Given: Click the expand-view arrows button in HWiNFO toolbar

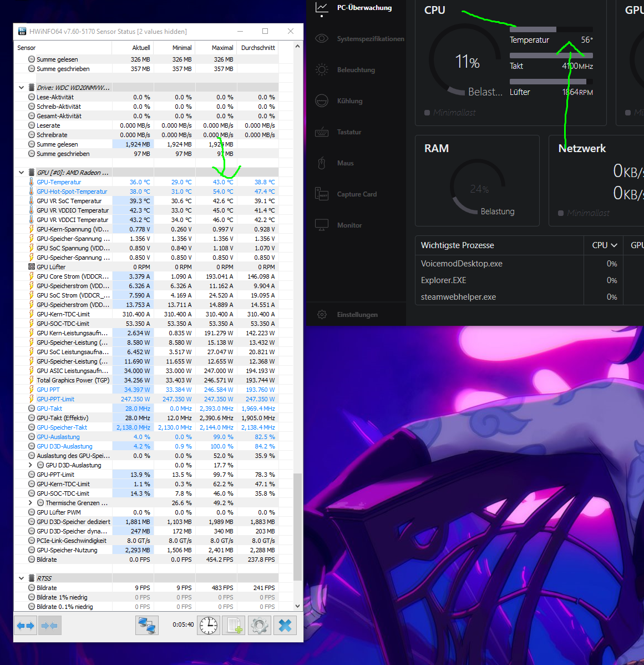Looking at the screenshot, I should [x=26, y=625].
